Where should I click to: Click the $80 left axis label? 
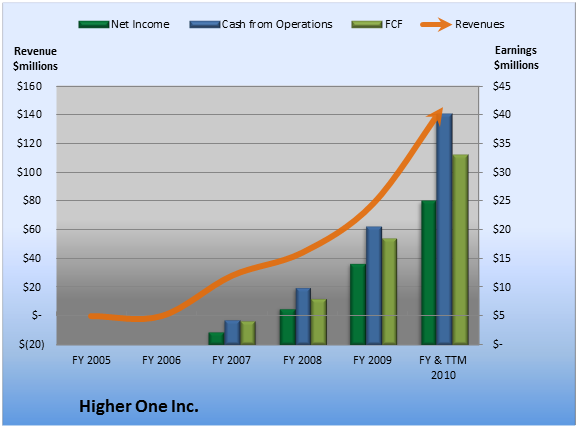click(x=32, y=201)
